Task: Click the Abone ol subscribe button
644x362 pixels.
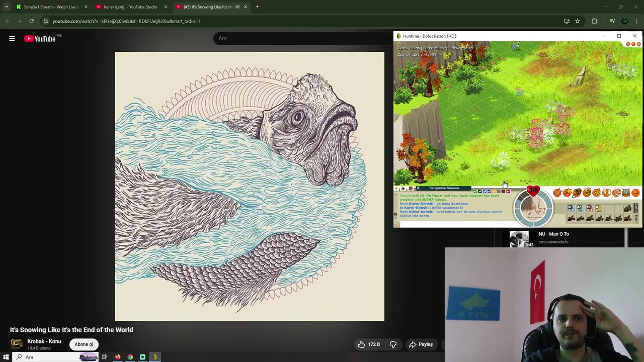Action: pyautogui.click(x=84, y=344)
